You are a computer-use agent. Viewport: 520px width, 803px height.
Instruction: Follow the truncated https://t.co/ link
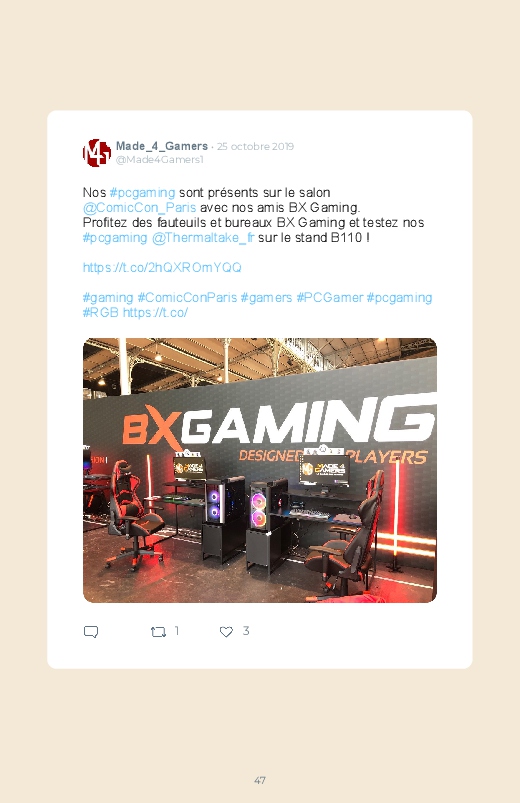pos(155,312)
